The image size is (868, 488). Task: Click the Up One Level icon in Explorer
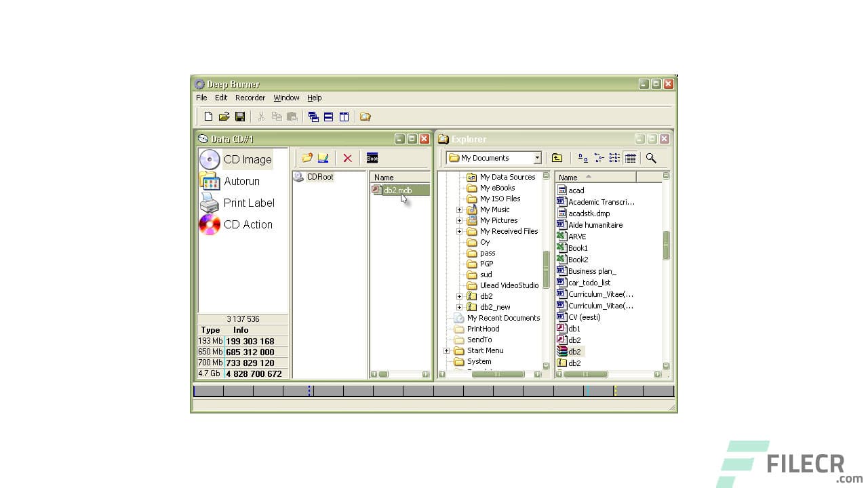tap(557, 157)
